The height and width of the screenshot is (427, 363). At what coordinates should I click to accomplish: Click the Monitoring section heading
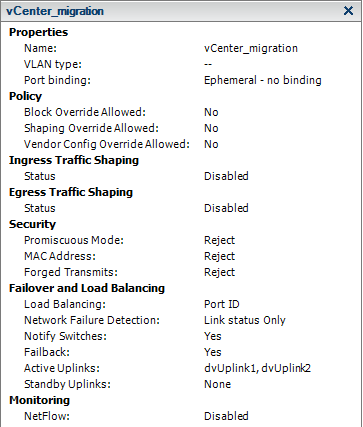[39, 400]
